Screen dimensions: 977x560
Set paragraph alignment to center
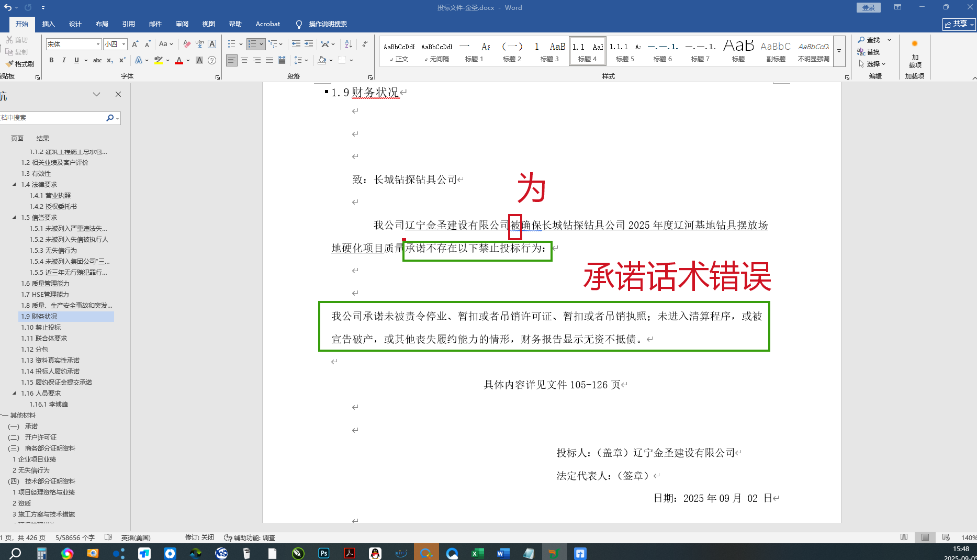coord(244,60)
